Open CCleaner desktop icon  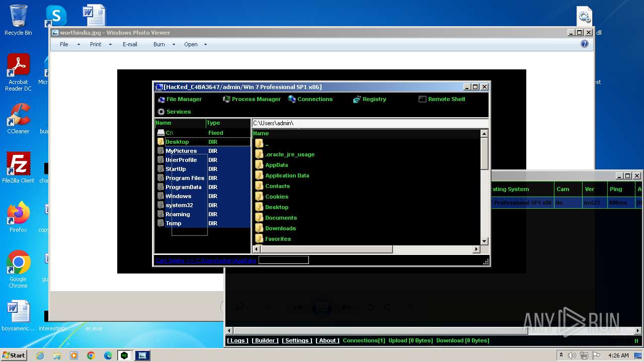tap(18, 119)
